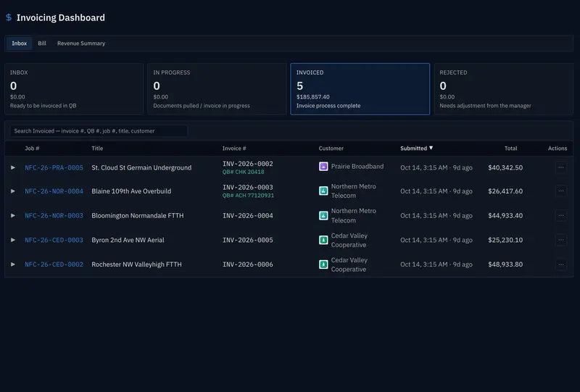
Task: Select the Inbox status card
Action: click(74, 88)
